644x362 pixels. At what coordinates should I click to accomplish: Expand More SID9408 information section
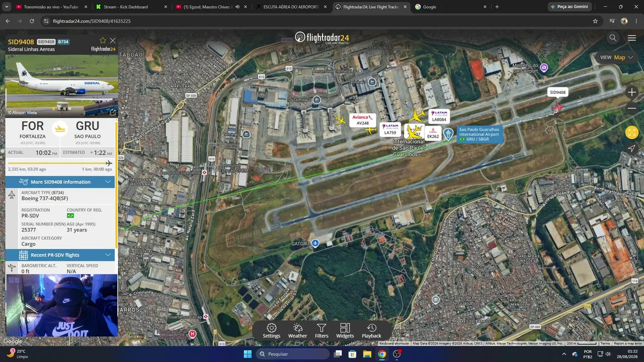click(x=60, y=182)
